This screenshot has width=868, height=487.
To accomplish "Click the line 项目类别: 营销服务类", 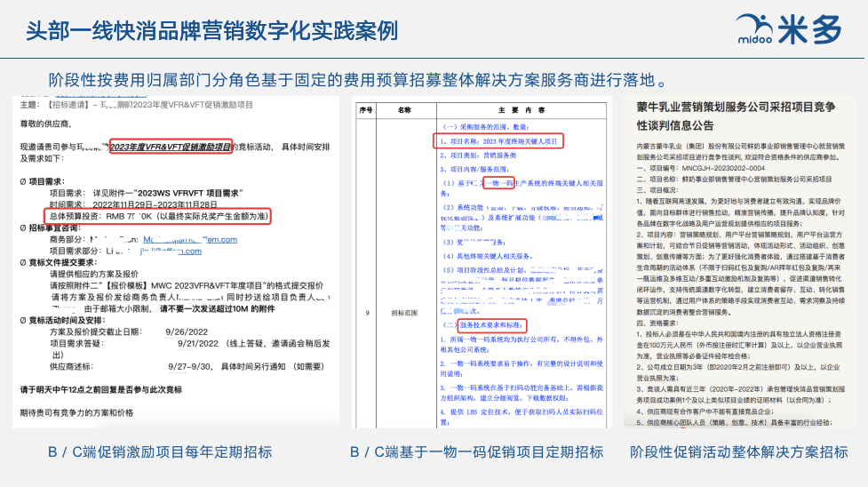I will click(x=478, y=156).
